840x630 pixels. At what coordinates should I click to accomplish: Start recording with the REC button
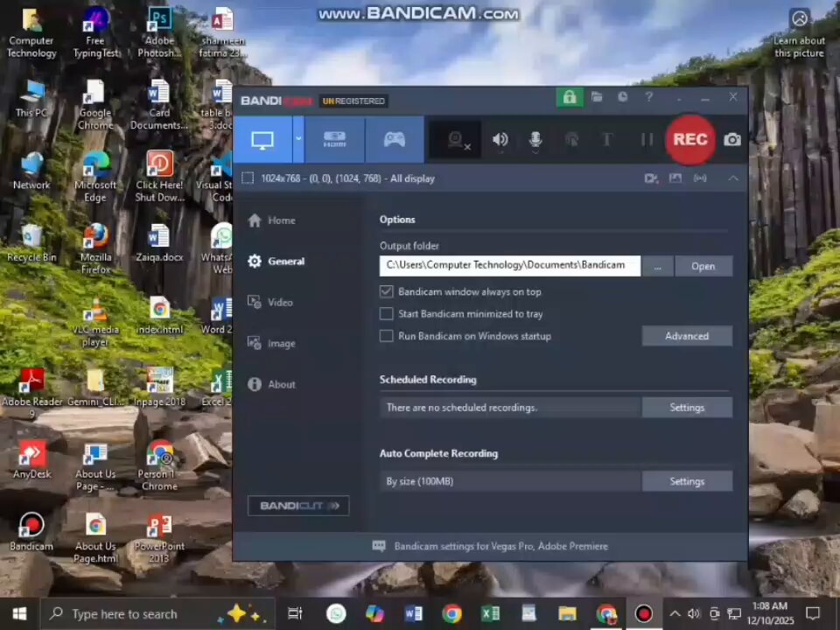tap(690, 140)
